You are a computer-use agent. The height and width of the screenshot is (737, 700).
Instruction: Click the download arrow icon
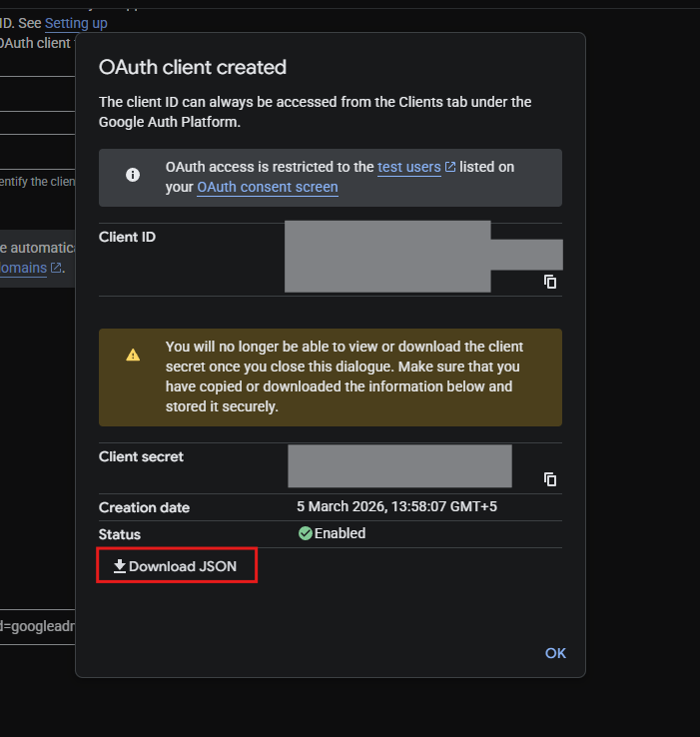click(120, 566)
